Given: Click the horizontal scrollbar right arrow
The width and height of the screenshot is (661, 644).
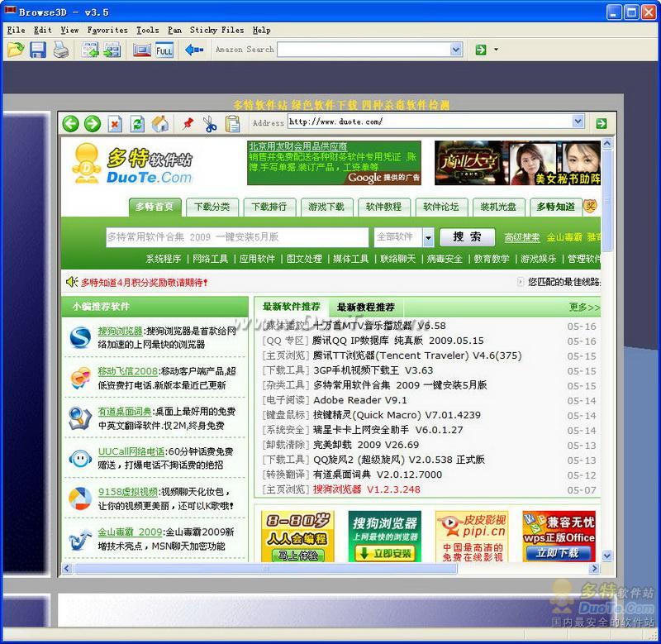Looking at the screenshot, I should pyautogui.click(x=594, y=569).
